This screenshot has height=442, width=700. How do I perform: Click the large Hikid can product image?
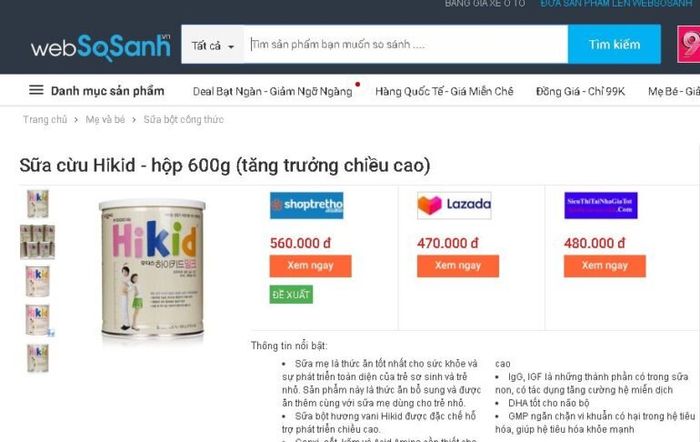[152, 268]
